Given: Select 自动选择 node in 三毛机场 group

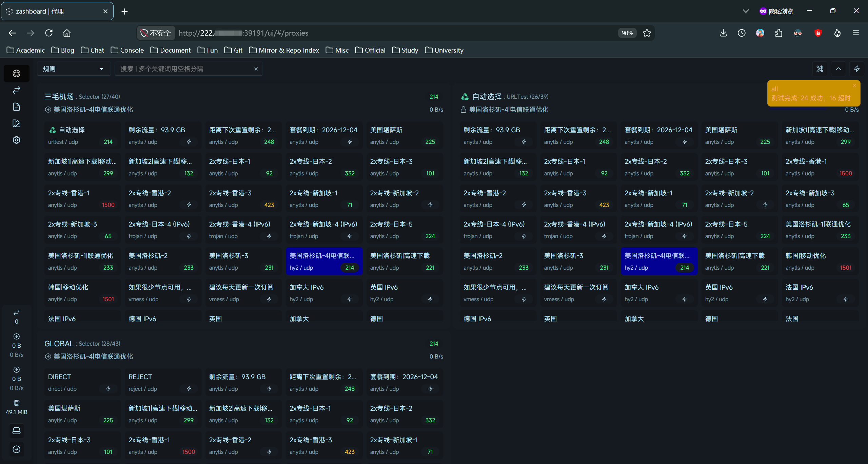Looking at the screenshot, I should click(x=82, y=135).
